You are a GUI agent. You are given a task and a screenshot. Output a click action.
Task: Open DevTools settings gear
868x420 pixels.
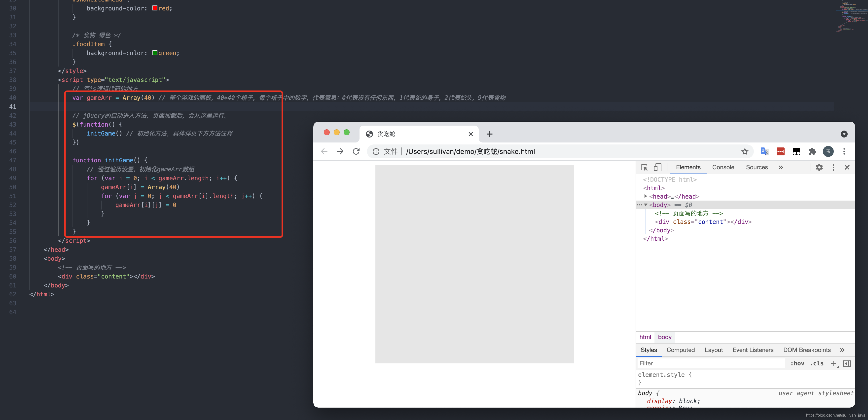tap(819, 167)
